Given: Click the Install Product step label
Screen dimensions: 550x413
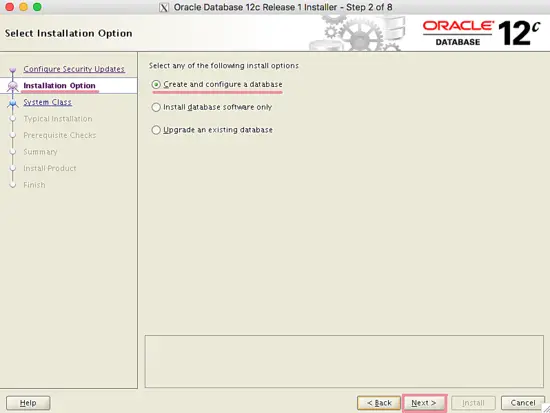Looking at the screenshot, I should pos(50,168).
